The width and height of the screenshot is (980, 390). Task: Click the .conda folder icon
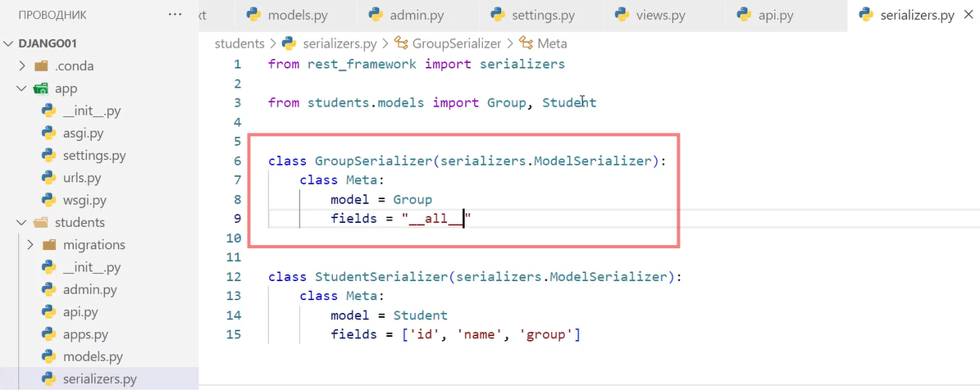coord(41,66)
